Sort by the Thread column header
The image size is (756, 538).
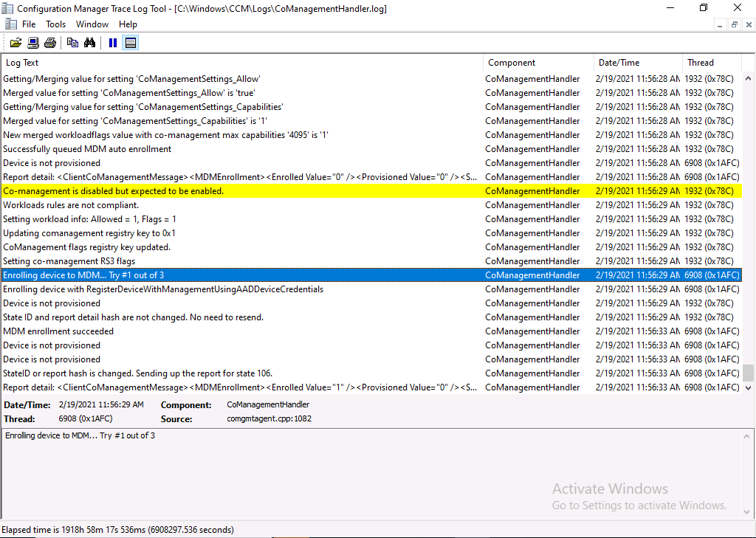712,63
